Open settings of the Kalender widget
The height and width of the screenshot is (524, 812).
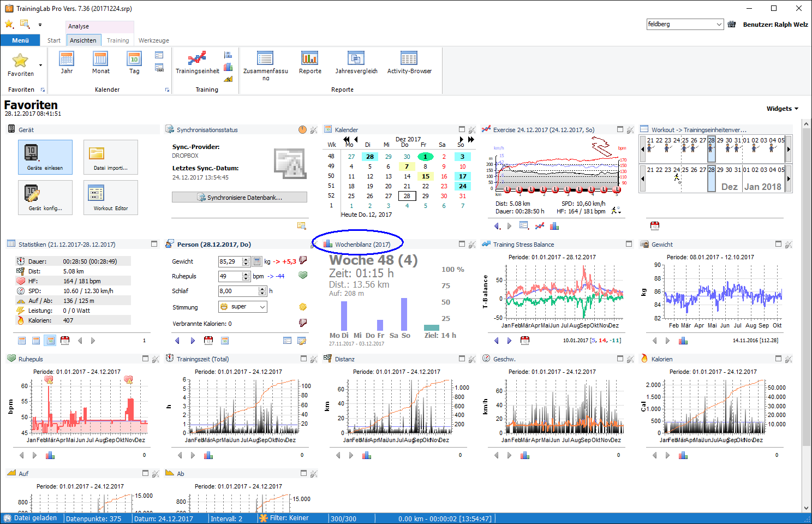472,130
